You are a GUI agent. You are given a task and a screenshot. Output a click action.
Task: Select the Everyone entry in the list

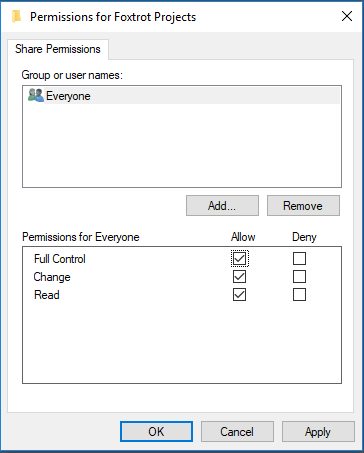pyautogui.click(x=182, y=96)
